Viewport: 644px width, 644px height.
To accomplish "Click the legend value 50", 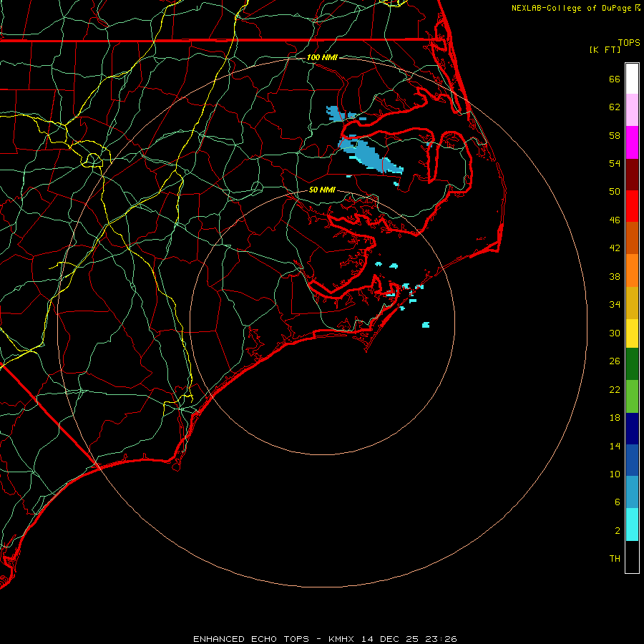I will click(x=615, y=192).
